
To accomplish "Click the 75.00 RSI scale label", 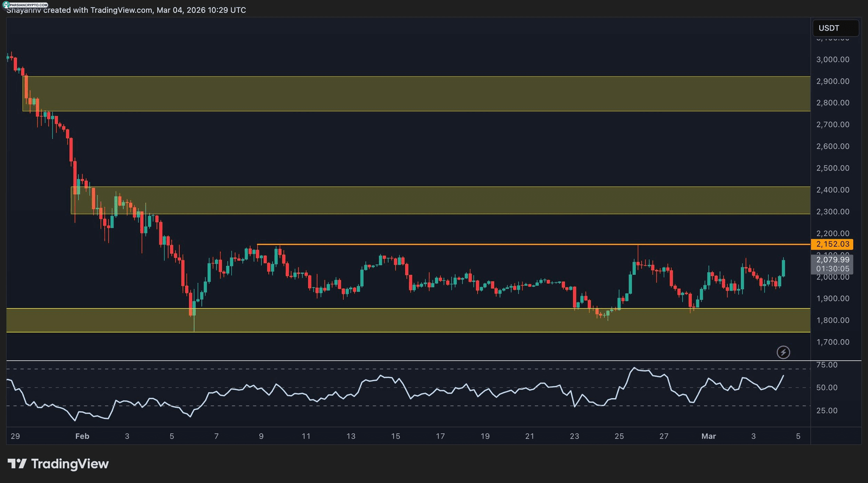I will pos(826,365).
